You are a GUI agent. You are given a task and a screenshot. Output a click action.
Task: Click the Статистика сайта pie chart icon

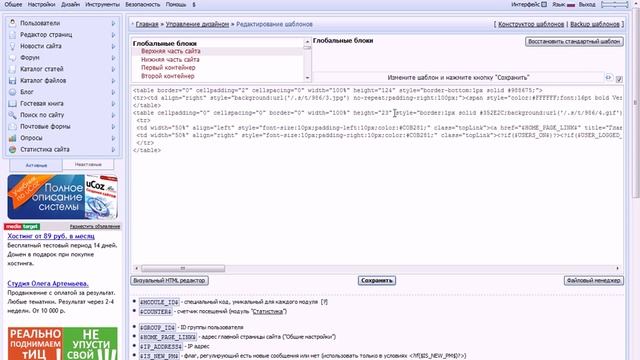point(13,149)
